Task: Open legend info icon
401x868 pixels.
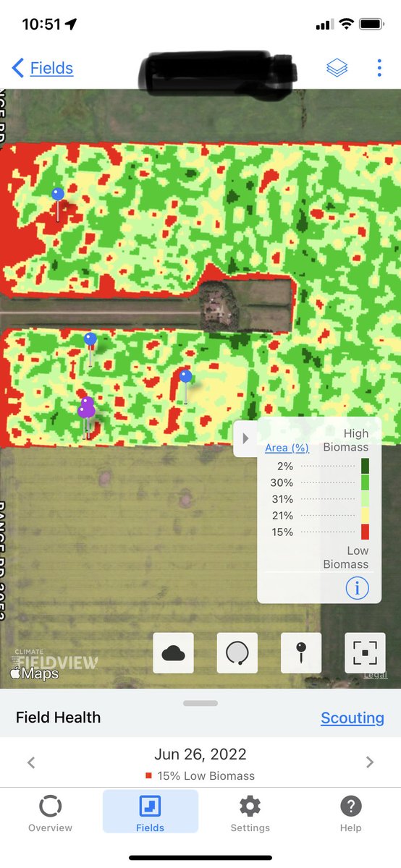Action: 357,588
